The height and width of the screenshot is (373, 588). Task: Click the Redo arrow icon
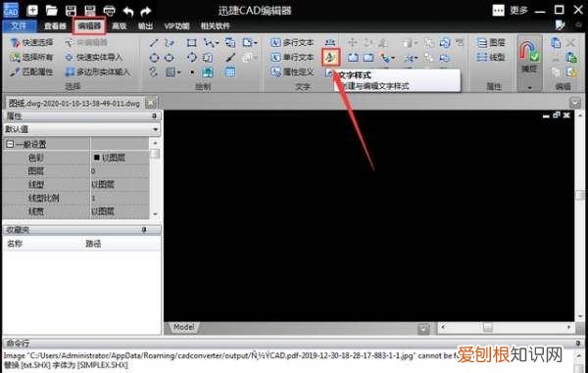tap(145, 11)
